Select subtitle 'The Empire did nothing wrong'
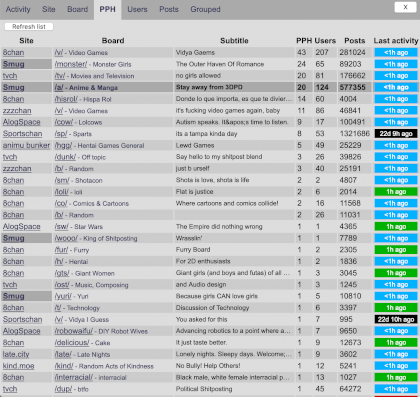420x397 pixels. pos(219,227)
